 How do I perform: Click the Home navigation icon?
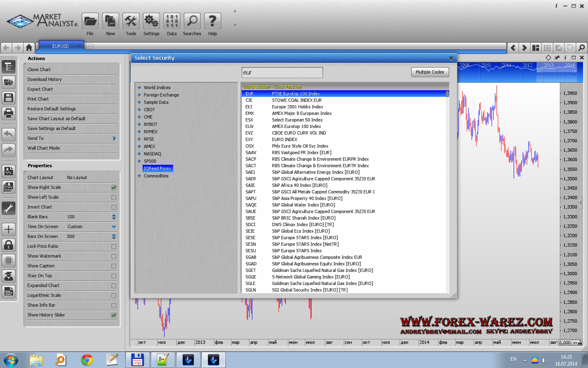coord(29,48)
